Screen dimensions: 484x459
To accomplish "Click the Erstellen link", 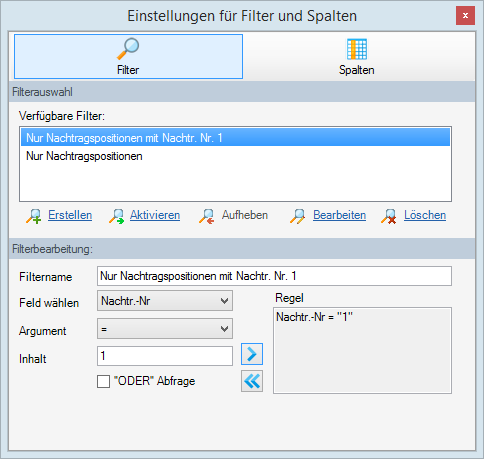I will point(70,215).
